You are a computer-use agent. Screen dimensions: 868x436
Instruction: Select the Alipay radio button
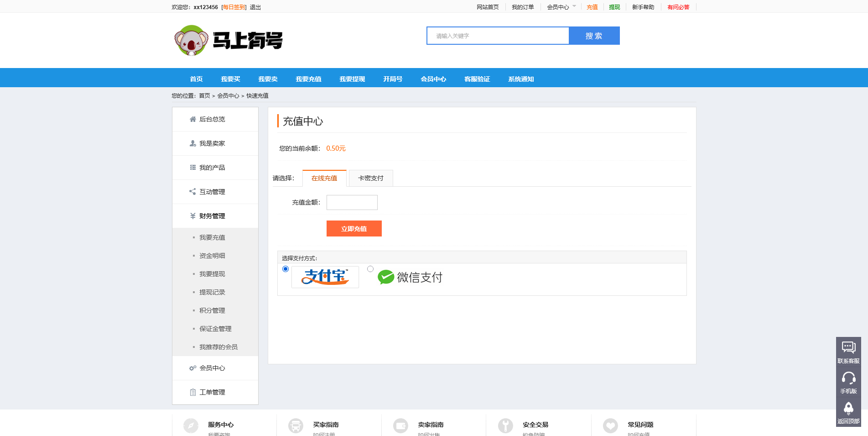tap(286, 269)
